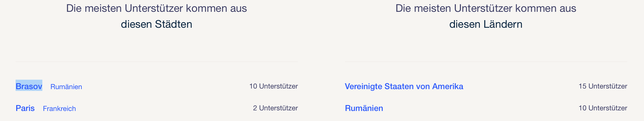Click the 10 Unterstützer count for Brasov

coord(273,86)
